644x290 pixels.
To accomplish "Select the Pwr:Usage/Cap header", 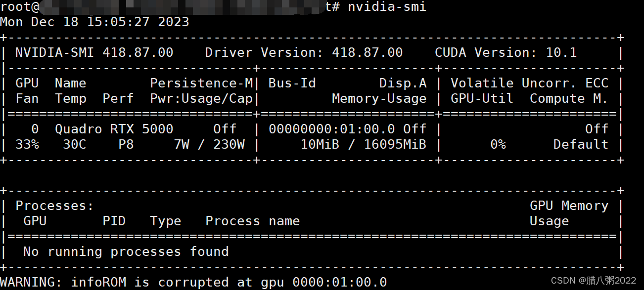I will pyautogui.click(x=201, y=98).
